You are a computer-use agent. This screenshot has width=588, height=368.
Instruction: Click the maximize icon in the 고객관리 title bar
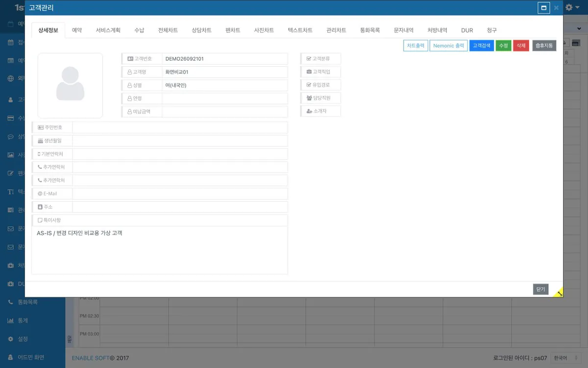coord(543,8)
